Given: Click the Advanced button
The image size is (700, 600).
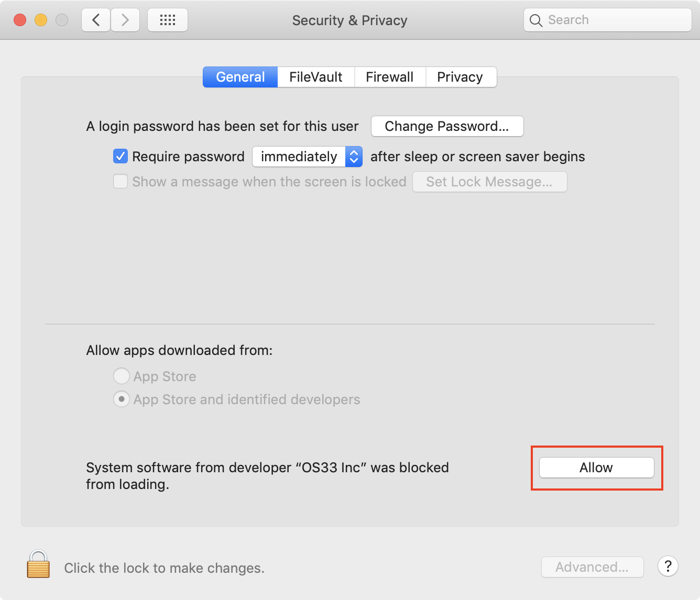Looking at the screenshot, I should (x=592, y=567).
